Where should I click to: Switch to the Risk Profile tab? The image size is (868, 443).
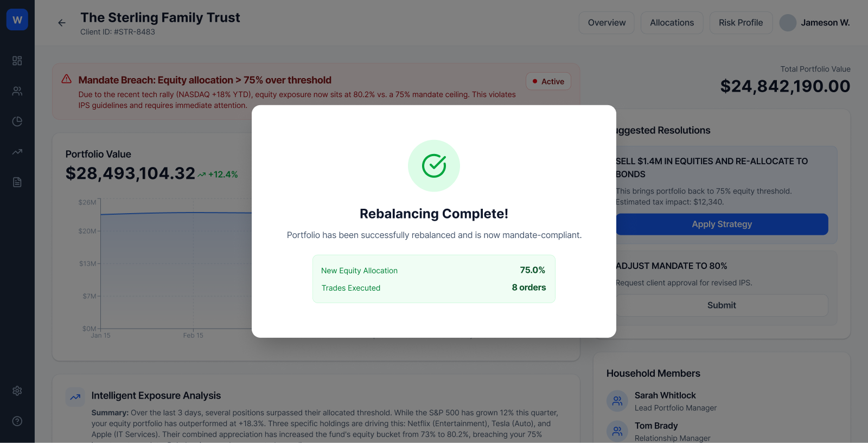coord(741,23)
